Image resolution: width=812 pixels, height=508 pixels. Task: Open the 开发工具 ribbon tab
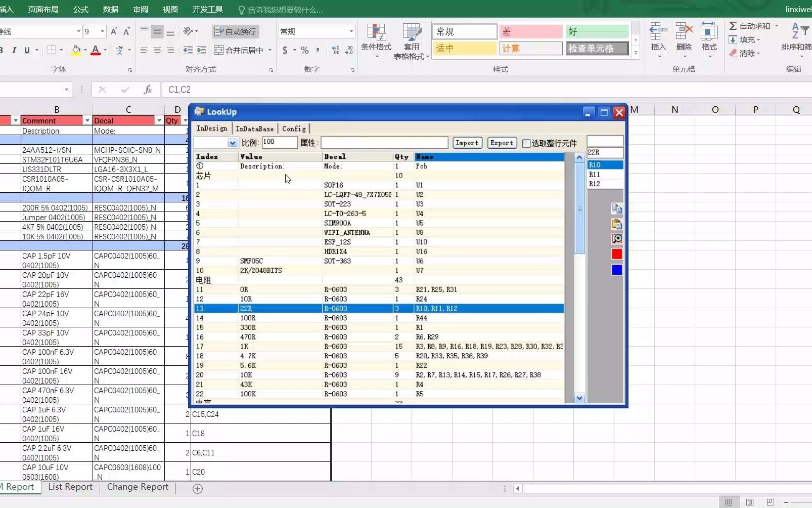208,9
